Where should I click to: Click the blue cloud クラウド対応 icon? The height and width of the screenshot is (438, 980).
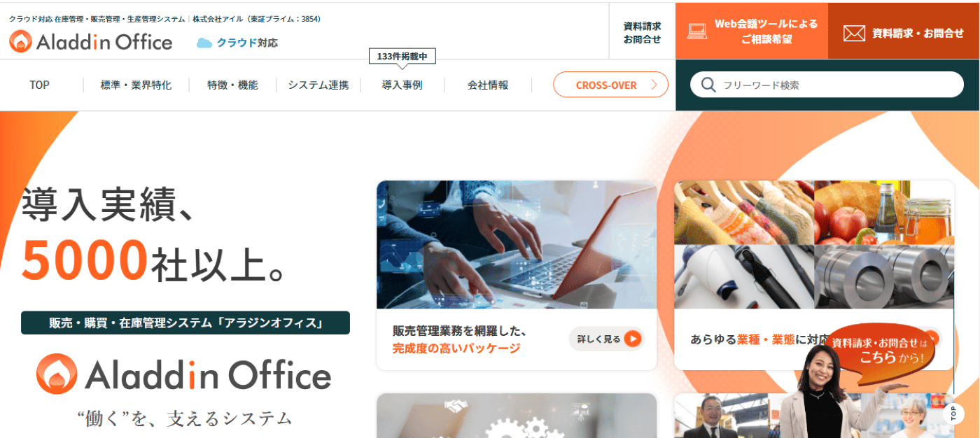tap(204, 43)
